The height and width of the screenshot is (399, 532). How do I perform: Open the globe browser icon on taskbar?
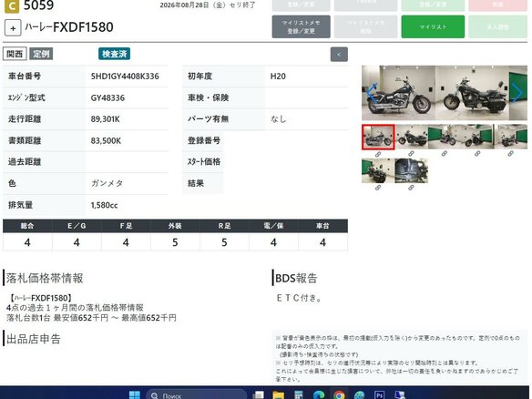359,395
